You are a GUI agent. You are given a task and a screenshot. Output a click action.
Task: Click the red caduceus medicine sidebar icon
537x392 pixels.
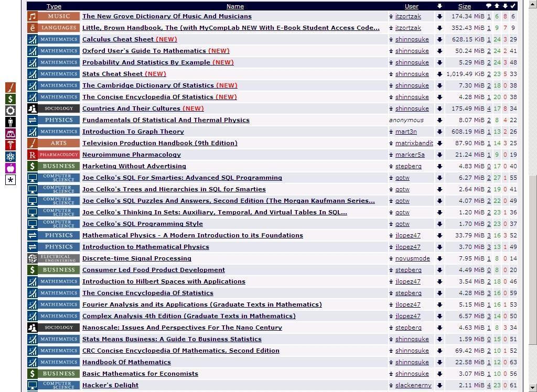pos(10,145)
